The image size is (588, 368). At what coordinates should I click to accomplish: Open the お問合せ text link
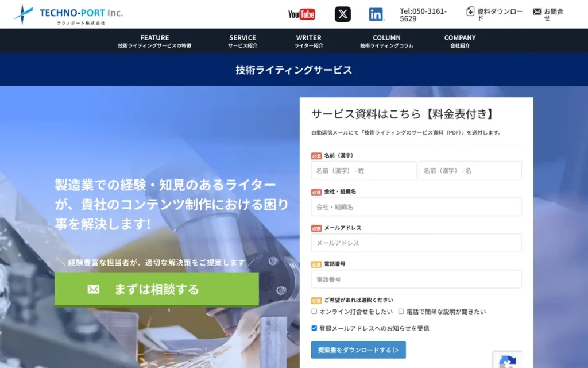coord(554,14)
